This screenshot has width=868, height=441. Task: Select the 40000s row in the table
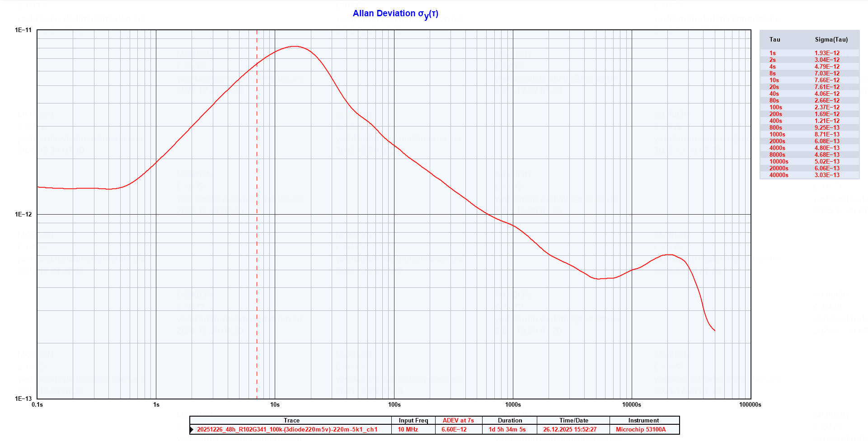click(x=779, y=175)
